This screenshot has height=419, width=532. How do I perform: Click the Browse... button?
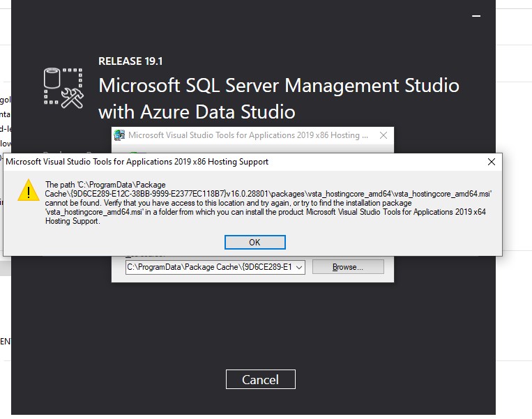348,267
